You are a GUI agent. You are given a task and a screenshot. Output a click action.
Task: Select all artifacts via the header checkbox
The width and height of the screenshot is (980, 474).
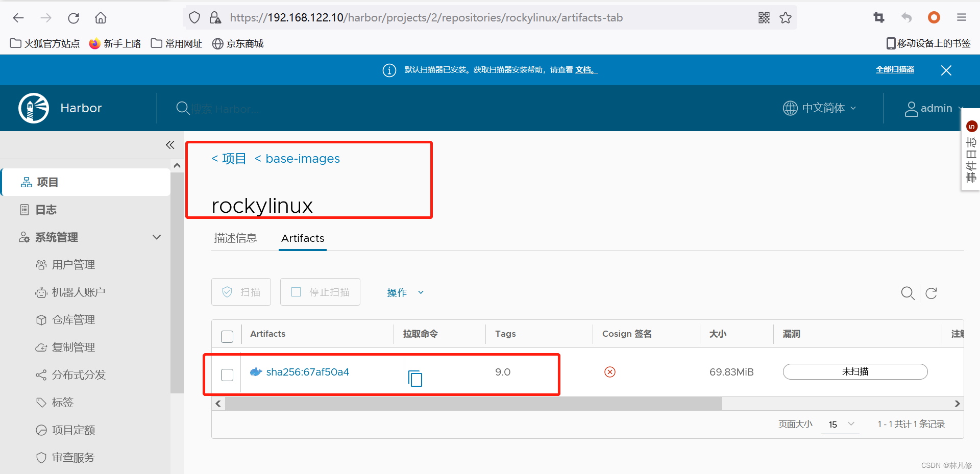tap(227, 337)
